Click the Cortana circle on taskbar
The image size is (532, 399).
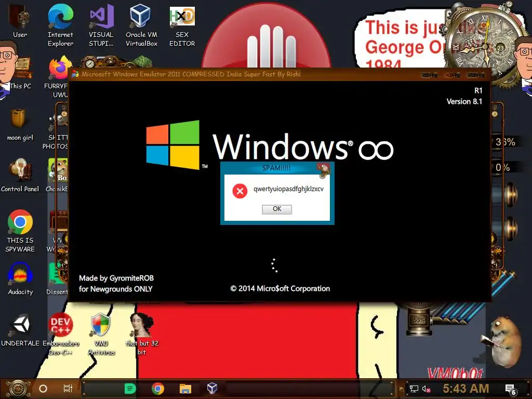point(43,389)
